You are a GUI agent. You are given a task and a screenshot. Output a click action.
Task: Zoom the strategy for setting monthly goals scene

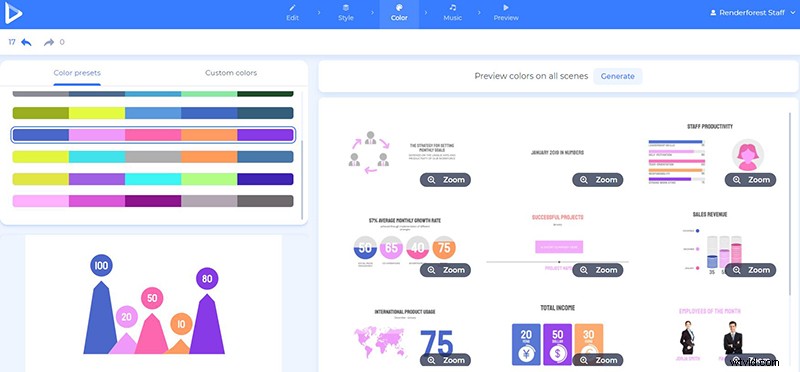click(x=445, y=180)
